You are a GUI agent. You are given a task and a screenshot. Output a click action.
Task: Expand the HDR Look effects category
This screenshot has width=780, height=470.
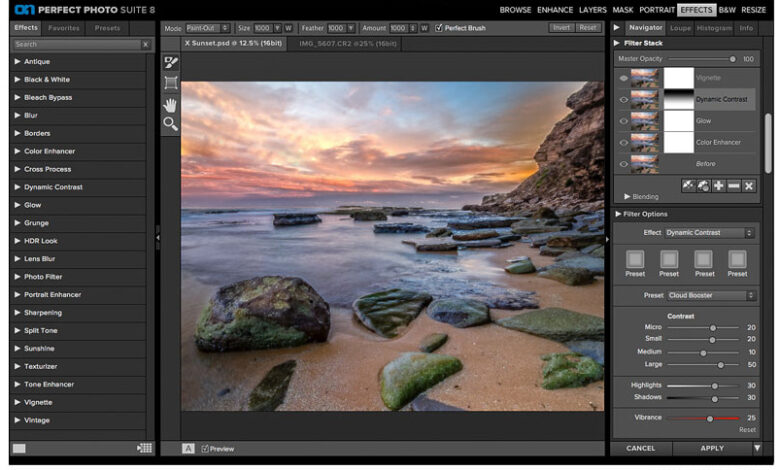pos(41,241)
